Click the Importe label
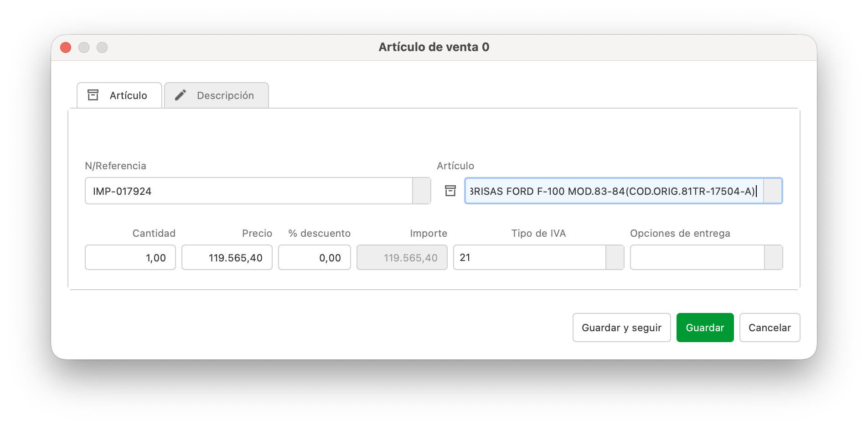 tap(429, 233)
